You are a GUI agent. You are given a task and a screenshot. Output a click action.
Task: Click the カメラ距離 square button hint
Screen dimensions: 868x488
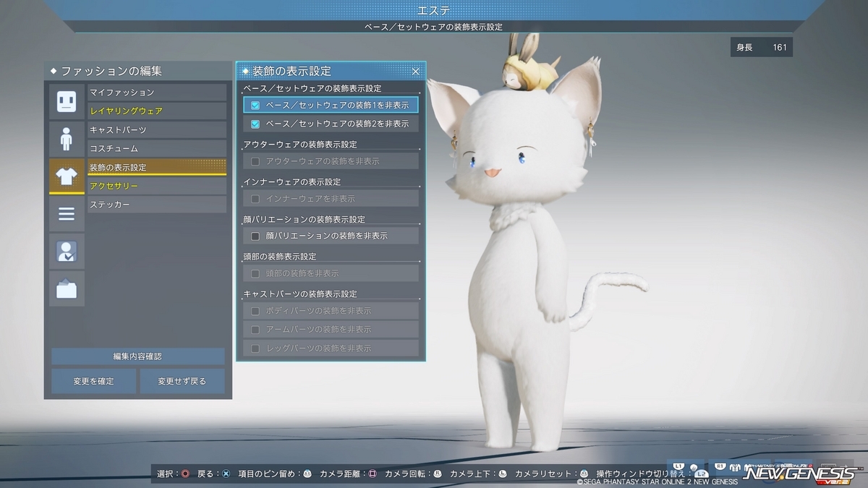click(x=373, y=474)
